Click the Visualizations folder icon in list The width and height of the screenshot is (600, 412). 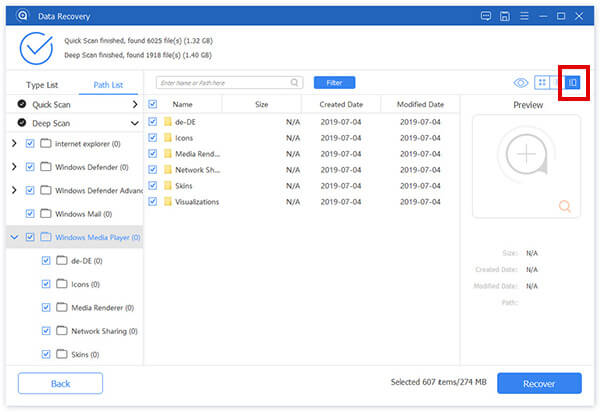point(168,202)
